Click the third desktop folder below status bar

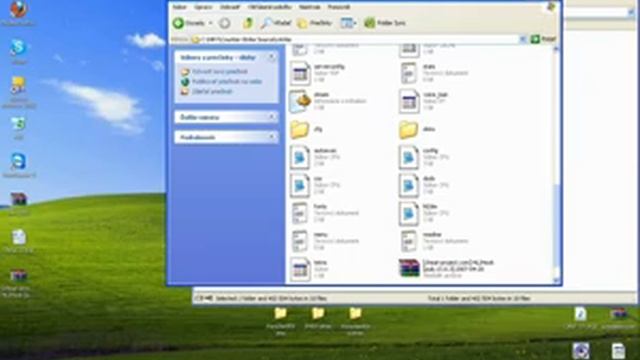pyautogui.click(x=355, y=313)
